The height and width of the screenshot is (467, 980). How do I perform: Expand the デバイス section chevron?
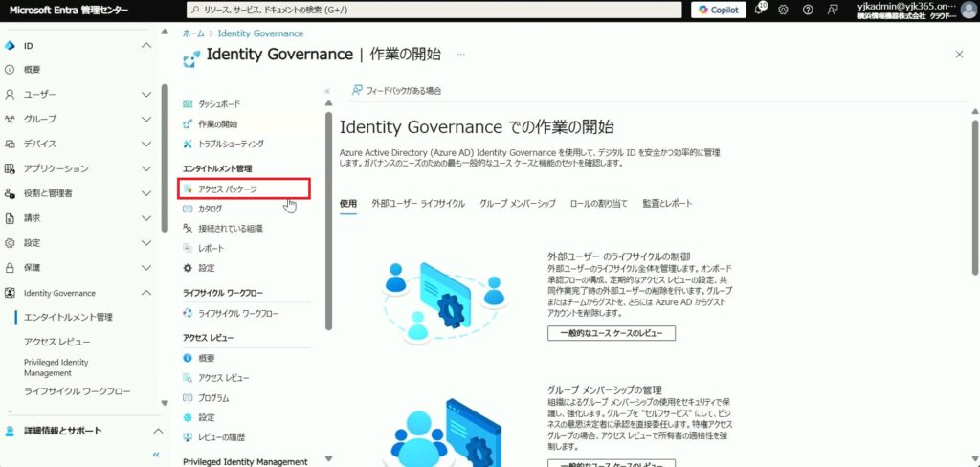click(146, 144)
